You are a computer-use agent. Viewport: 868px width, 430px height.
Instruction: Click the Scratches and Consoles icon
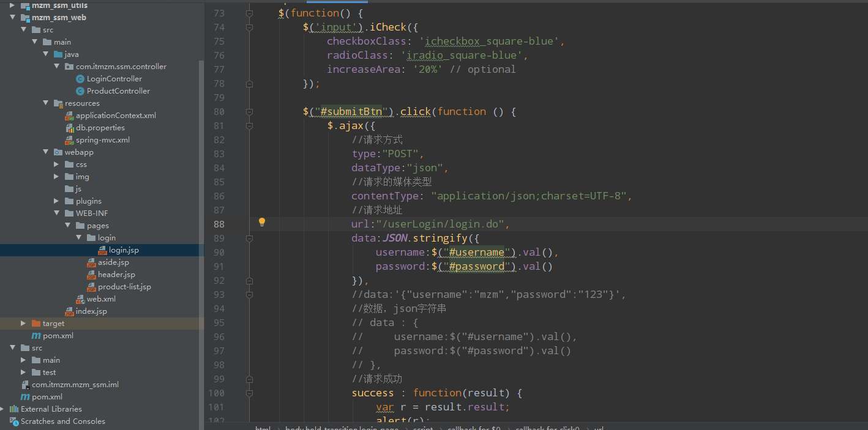click(14, 421)
